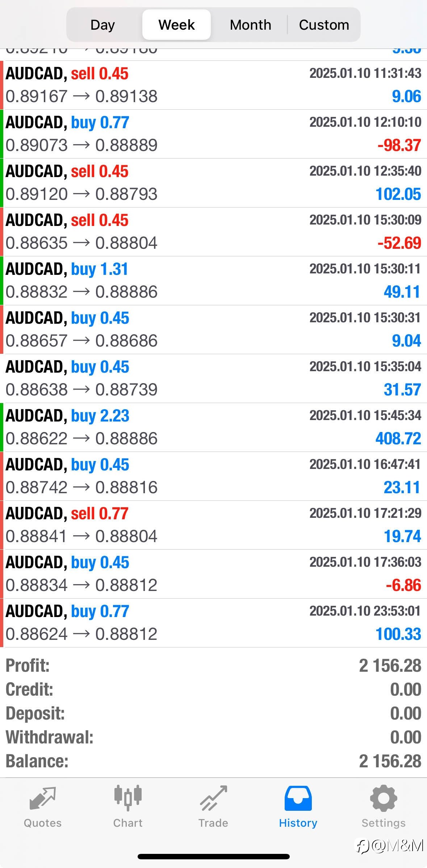
Task: Select AUDCAD sell 0.77 trade row
Action: pos(213,525)
